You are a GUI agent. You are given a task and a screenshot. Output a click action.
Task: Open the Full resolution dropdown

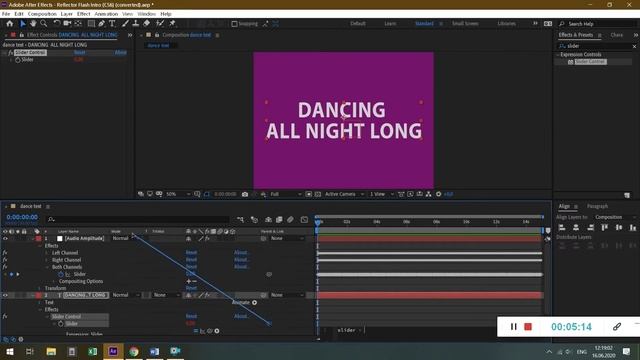tap(285, 194)
